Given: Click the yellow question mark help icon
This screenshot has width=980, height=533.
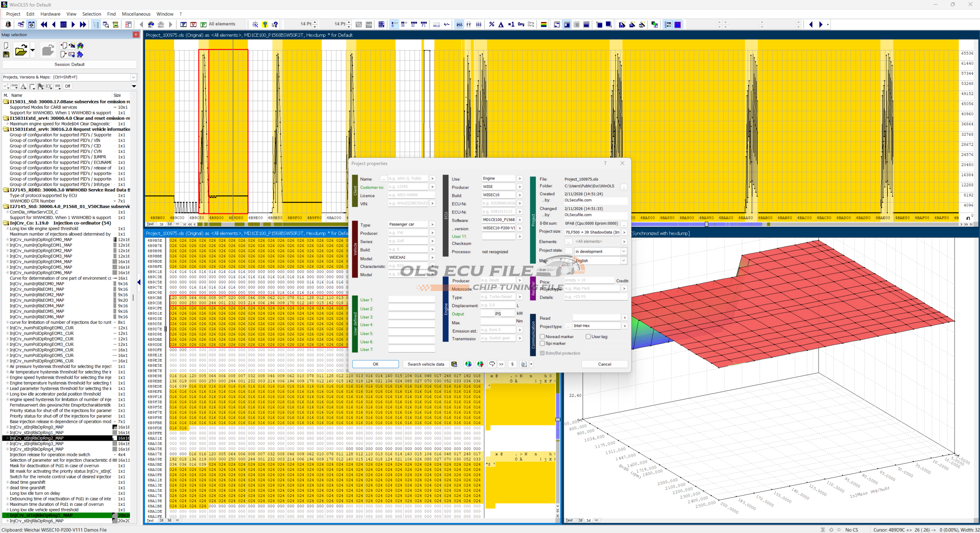Looking at the screenshot, I should [265, 25].
